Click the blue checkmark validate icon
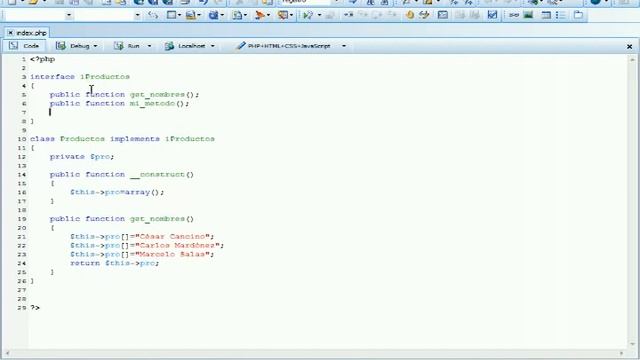This screenshot has width=640, height=360. [x=492, y=15]
